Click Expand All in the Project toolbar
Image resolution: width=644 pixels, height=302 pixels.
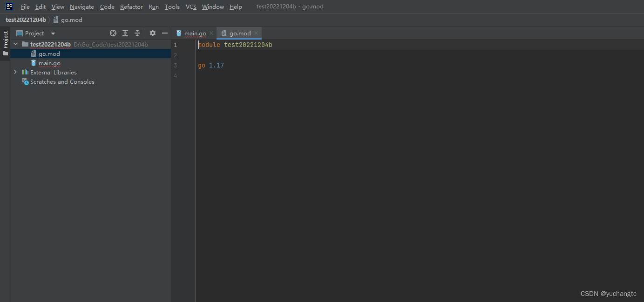click(125, 33)
